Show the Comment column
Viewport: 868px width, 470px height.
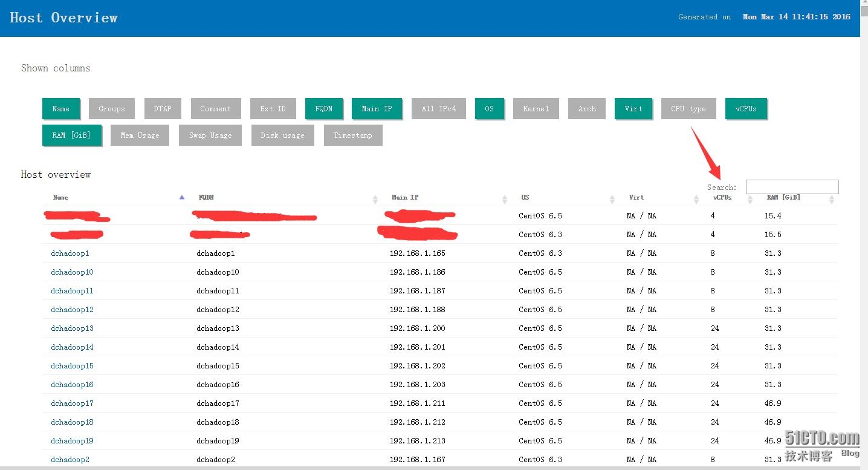point(216,108)
